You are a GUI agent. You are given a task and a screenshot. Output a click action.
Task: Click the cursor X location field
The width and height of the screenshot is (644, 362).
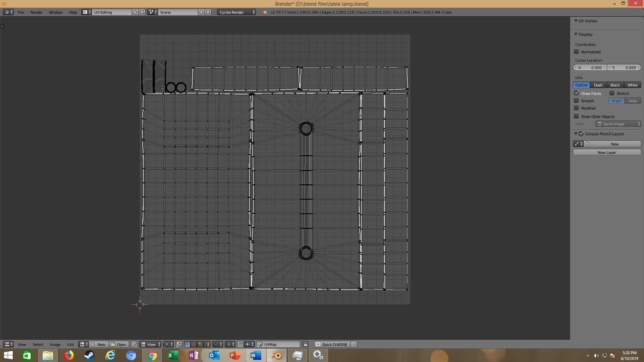(590, 67)
